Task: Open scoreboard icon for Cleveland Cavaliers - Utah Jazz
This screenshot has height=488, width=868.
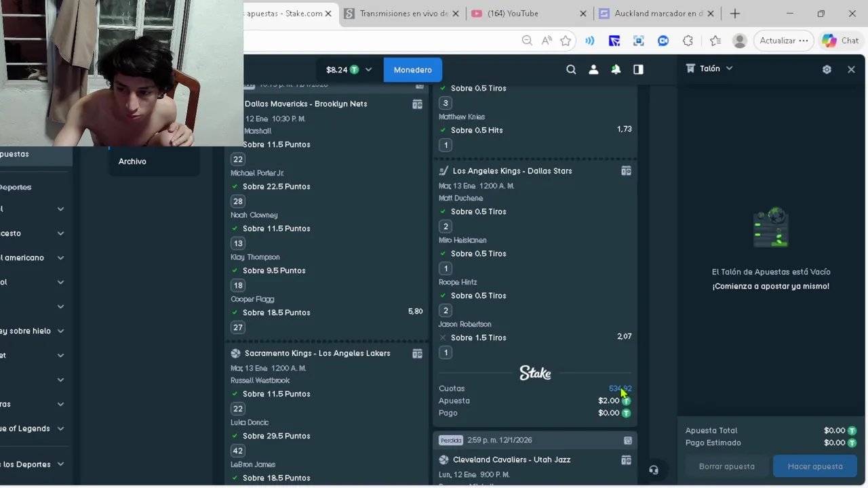Action: 626,460
